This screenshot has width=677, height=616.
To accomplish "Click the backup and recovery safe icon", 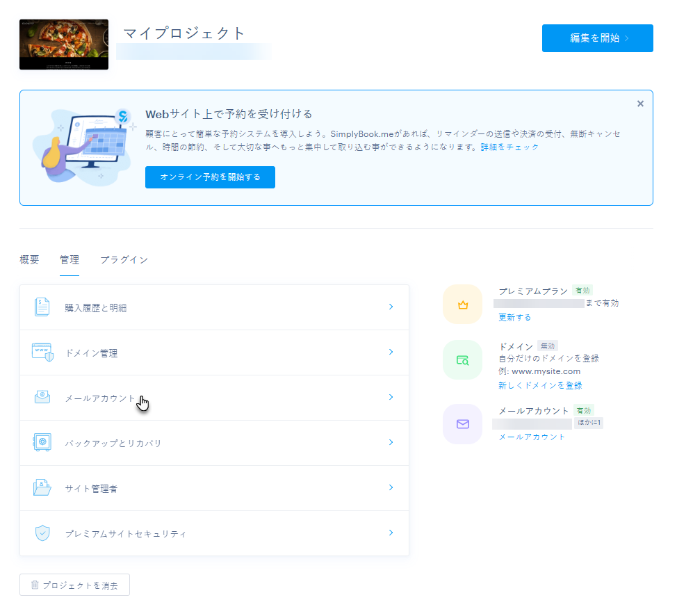I will (42, 442).
